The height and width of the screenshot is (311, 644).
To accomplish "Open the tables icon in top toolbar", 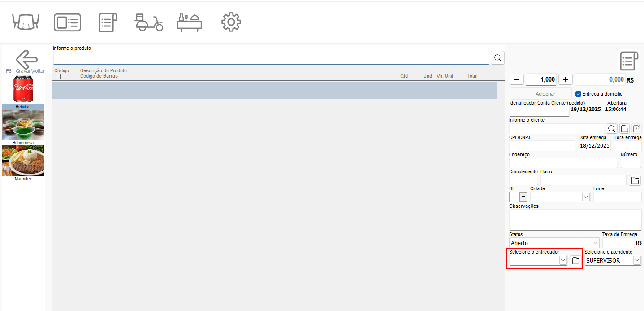I will tap(26, 22).
